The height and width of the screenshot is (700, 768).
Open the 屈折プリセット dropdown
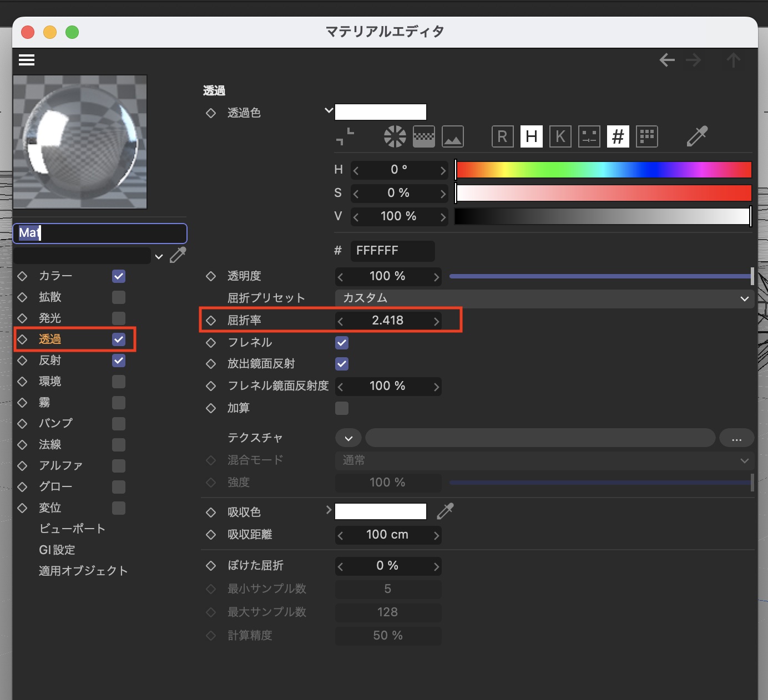point(545,298)
